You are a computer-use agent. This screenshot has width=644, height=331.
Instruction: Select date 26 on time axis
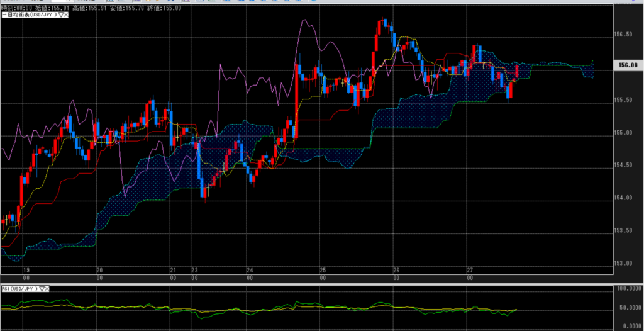(396, 269)
